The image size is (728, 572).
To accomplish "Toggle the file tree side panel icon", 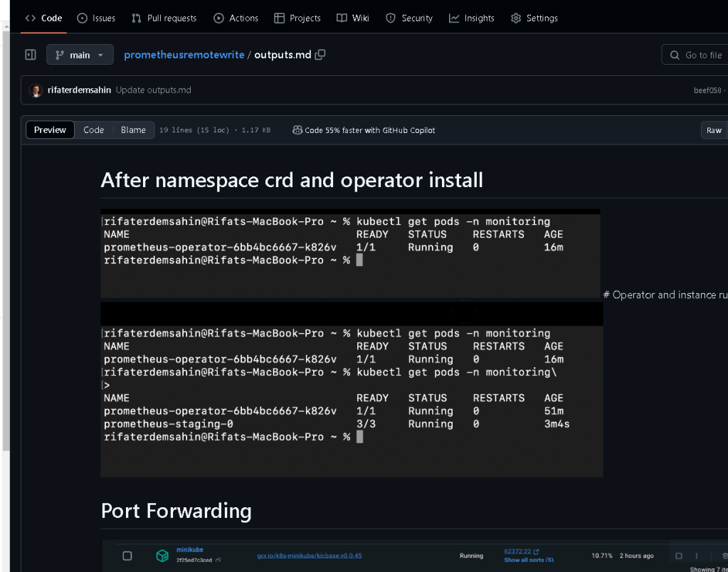I will tap(31, 55).
